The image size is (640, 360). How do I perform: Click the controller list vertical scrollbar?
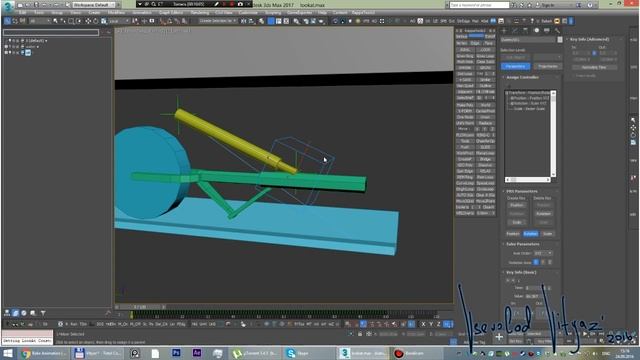click(553, 134)
